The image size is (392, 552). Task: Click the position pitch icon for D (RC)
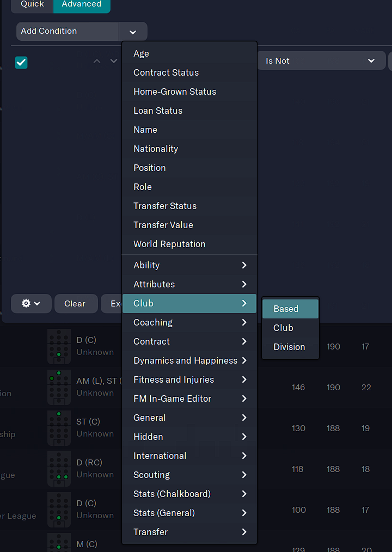click(59, 469)
